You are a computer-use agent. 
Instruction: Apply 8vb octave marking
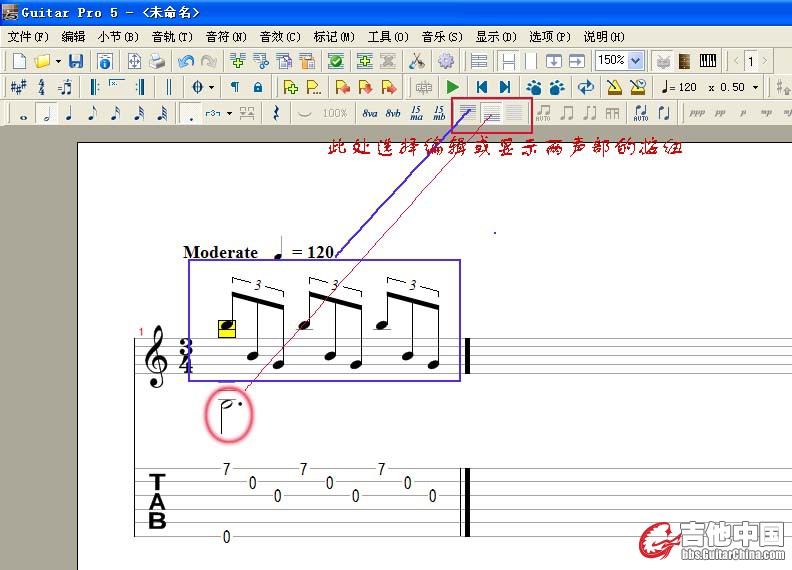pos(393,114)
